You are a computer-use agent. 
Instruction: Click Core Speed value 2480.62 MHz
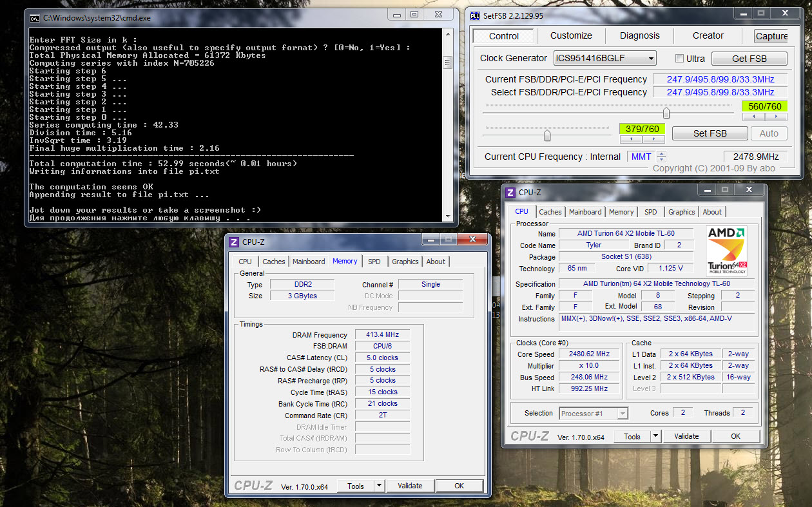pos(589,354)
